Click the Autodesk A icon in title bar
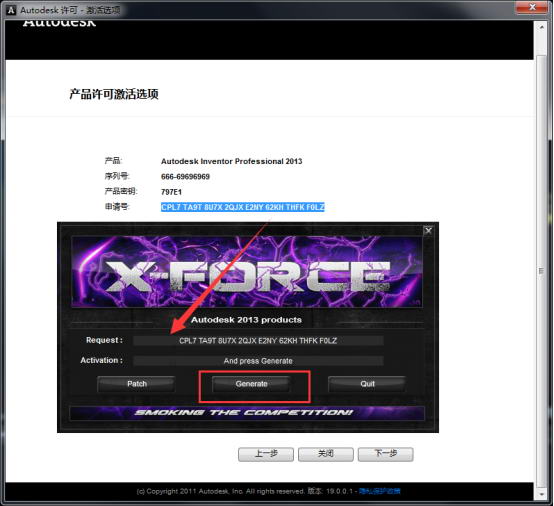Viewport: 554px width, 506px height. pyautogui.click(x=11, y=10)
